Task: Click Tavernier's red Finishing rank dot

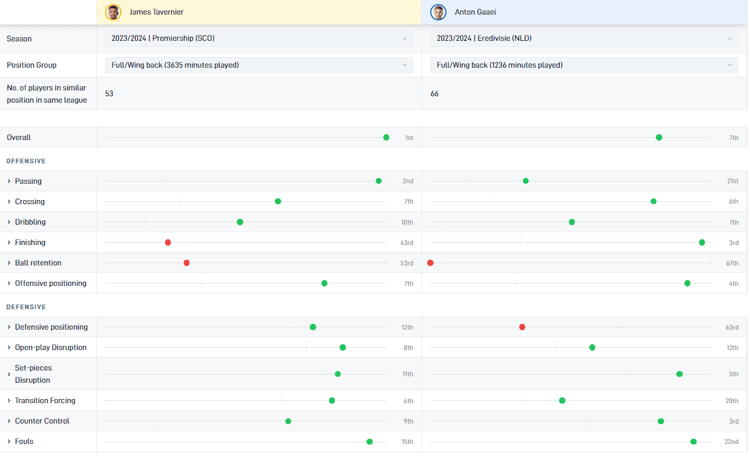Action: tap(168, 243)
